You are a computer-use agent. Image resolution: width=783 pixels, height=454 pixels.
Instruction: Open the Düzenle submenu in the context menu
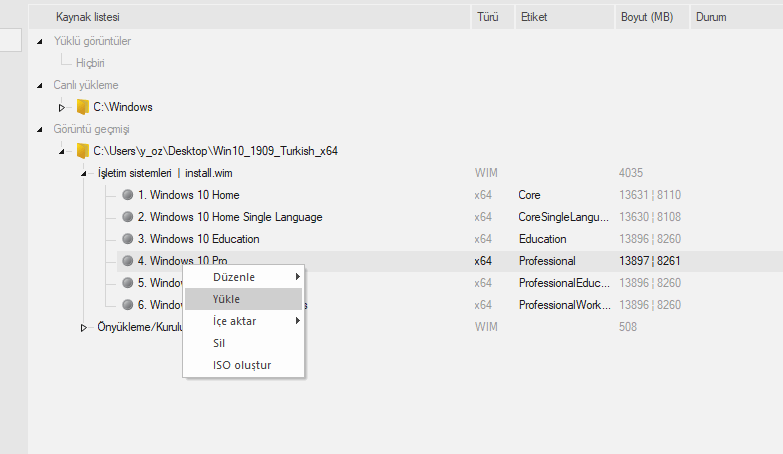point(243,277)
